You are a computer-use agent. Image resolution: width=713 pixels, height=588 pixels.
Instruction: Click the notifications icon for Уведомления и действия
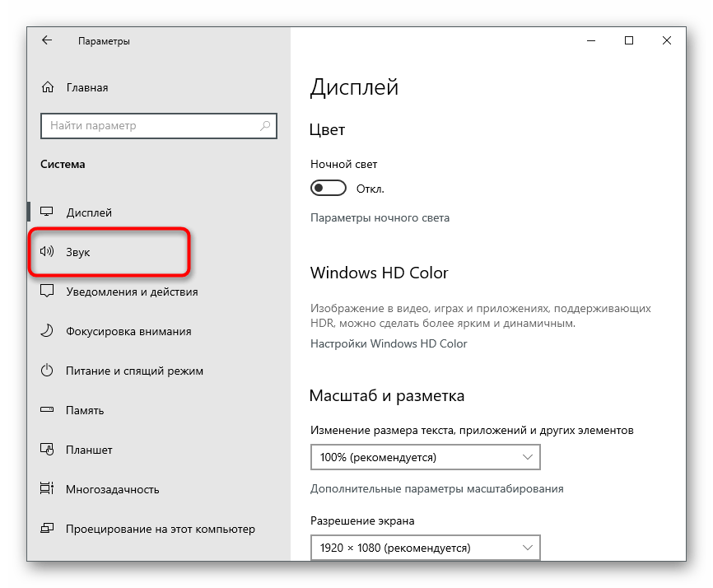click(48, 292)
